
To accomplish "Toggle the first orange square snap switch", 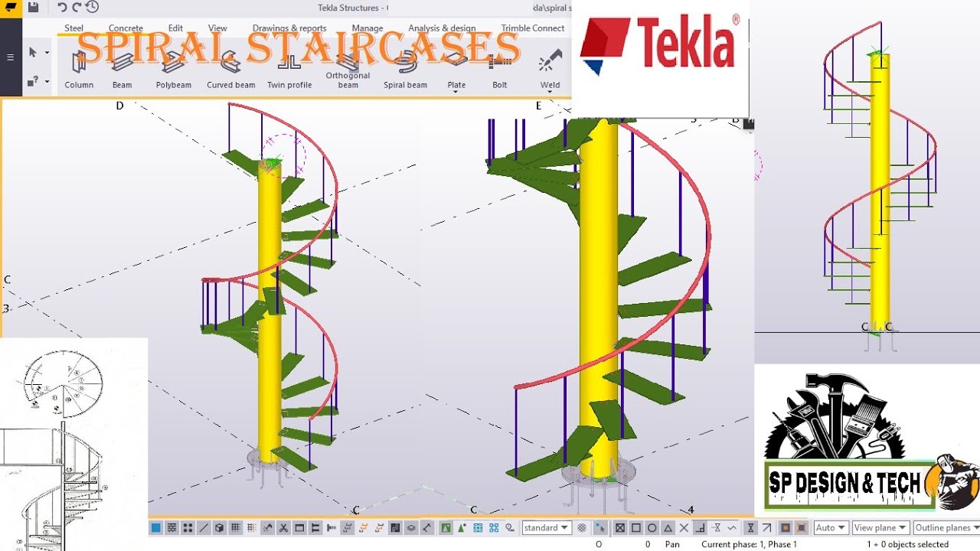I will [x=786, y=528].
